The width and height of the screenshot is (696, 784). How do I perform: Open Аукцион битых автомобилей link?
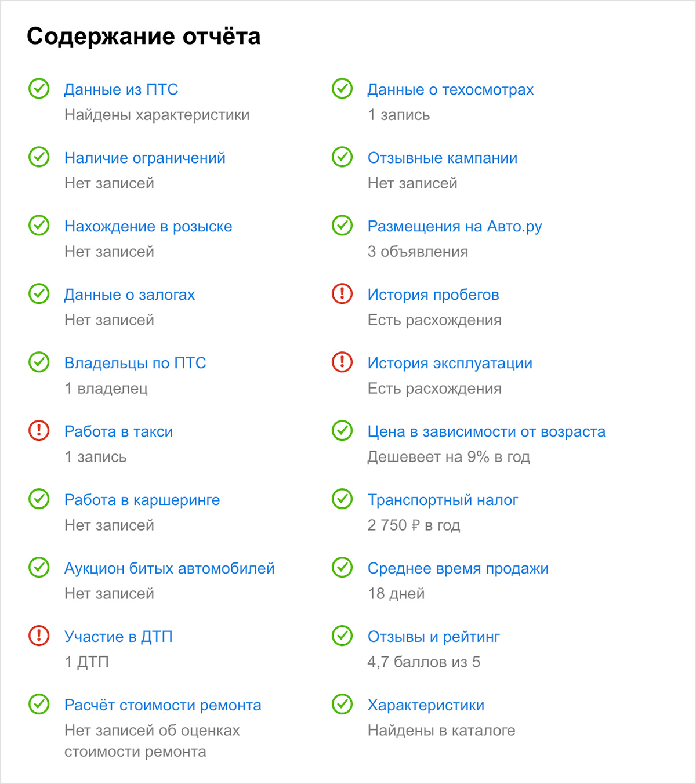click(169, 569)
